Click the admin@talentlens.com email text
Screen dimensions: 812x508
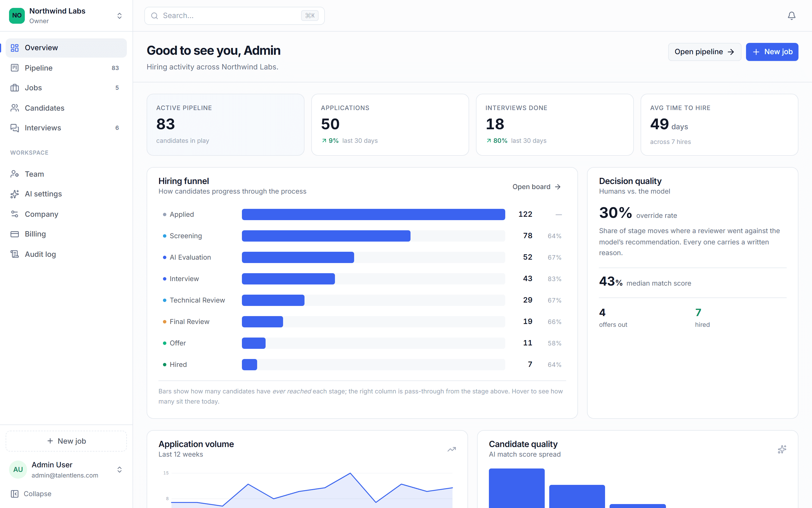(65, 475)
